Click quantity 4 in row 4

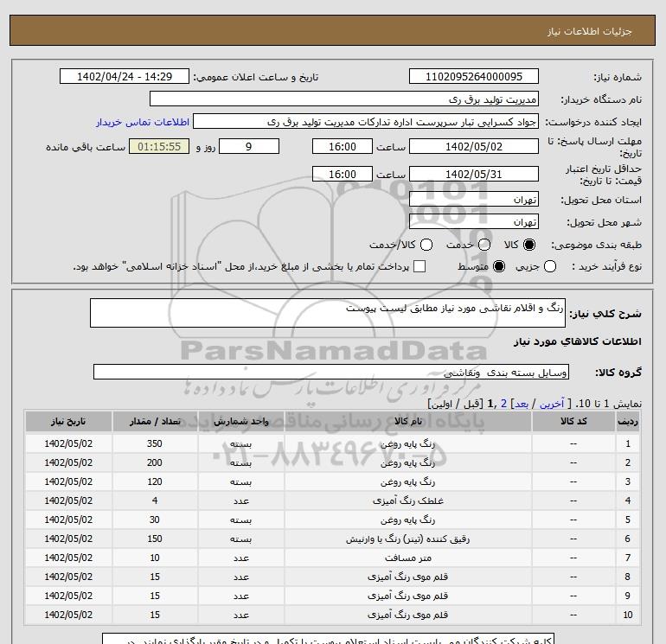[x=155, y=501]
